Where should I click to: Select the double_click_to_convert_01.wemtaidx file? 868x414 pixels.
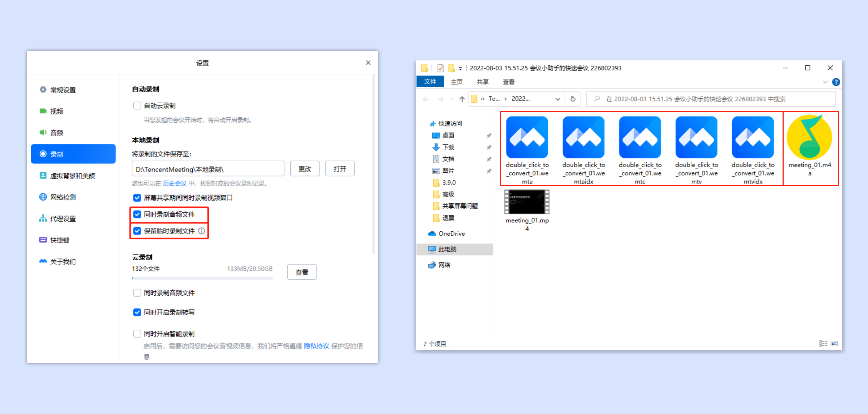coord(583,150)
